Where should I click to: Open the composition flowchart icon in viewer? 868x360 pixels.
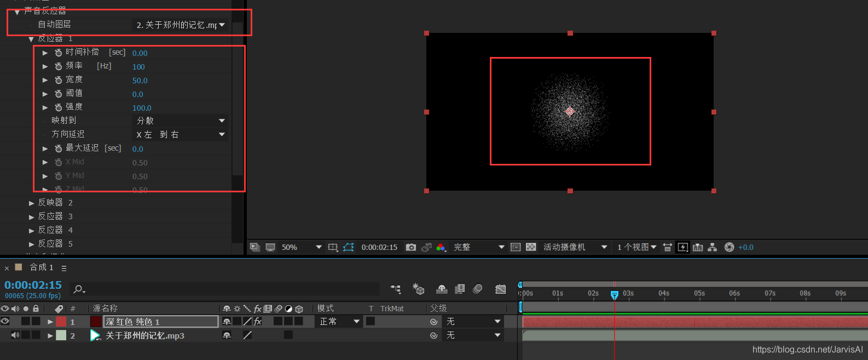pyautogui.click(x=712, y=247)
